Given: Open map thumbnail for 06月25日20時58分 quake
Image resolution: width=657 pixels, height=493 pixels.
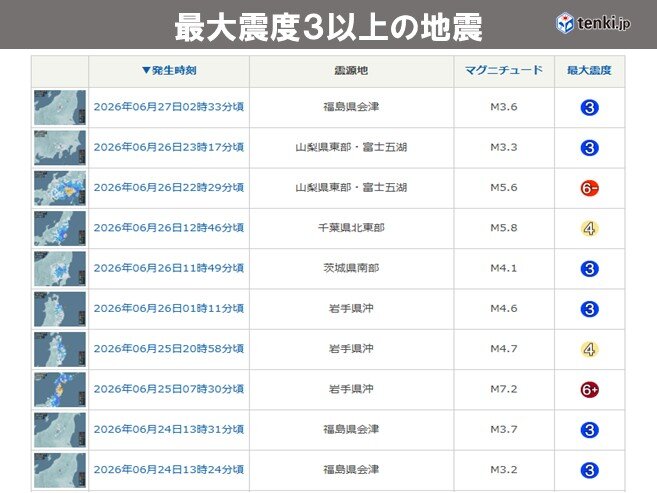Looking at the screenshot, I should click(x=60, y=349).
